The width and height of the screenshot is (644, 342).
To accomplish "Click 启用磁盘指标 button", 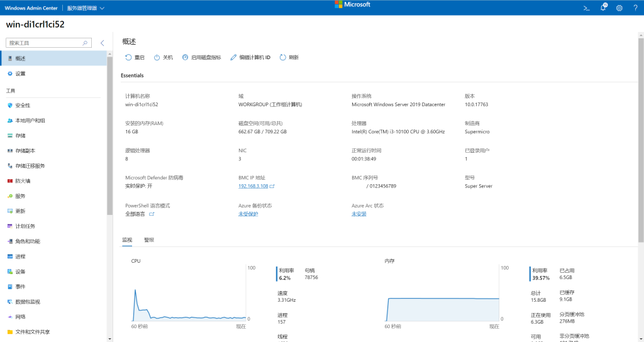I will point(202,57).
